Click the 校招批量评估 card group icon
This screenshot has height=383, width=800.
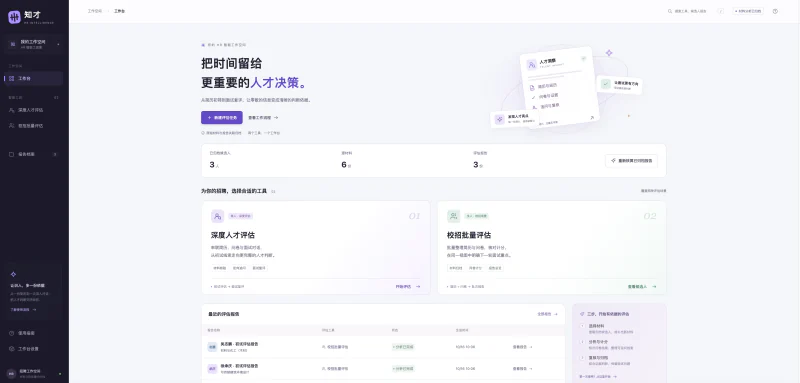point(454,216)
